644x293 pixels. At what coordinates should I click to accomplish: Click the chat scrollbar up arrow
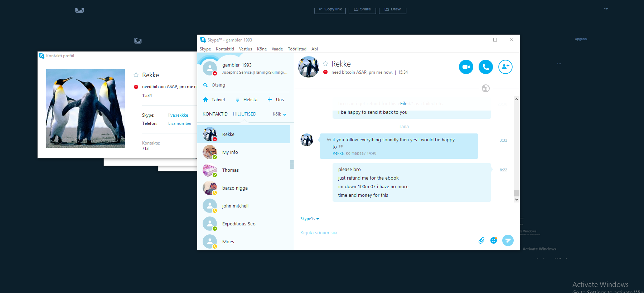[x=517, y=99]
